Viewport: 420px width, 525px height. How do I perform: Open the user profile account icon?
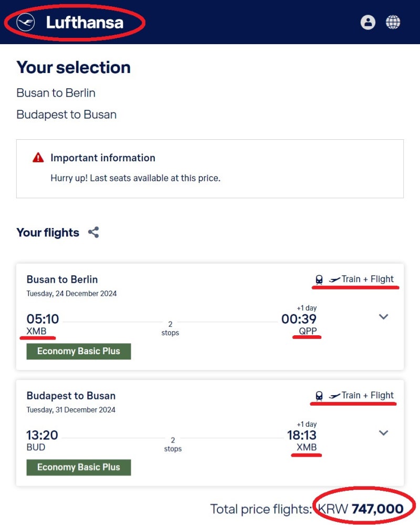click(368, 23)
